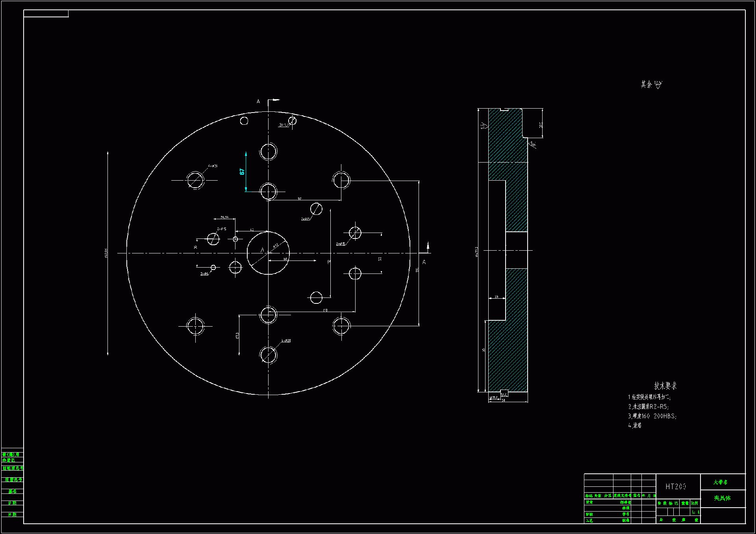
Task: Click the HT200 material label
Action: pos(676,487)
